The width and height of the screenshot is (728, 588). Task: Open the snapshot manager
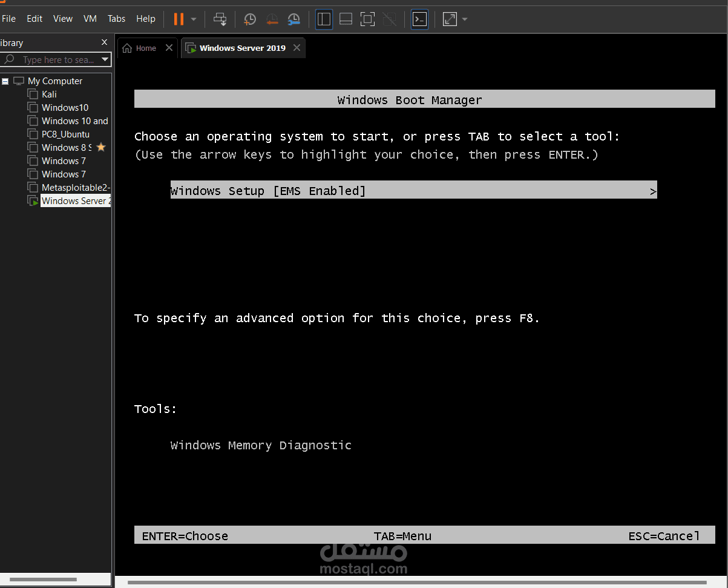pos(293,19)
